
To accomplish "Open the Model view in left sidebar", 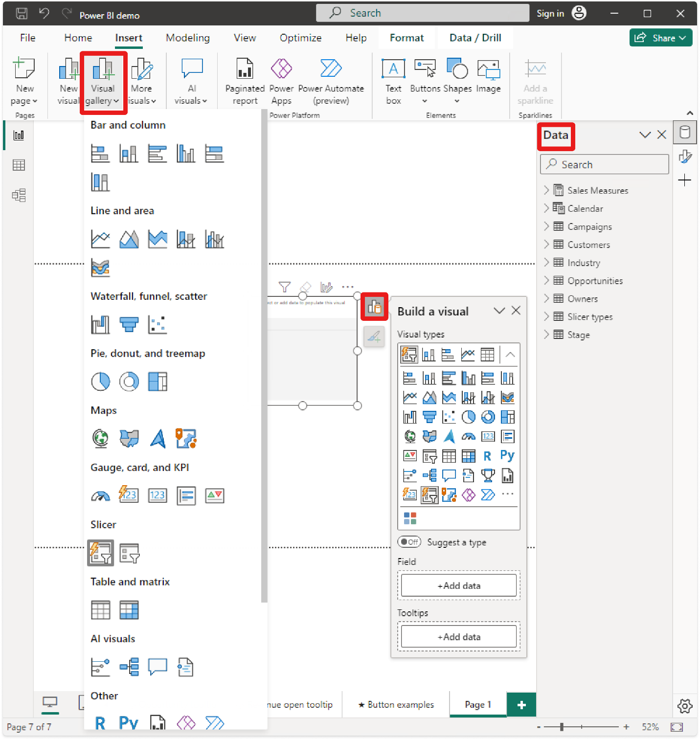I will pos(19,196).
